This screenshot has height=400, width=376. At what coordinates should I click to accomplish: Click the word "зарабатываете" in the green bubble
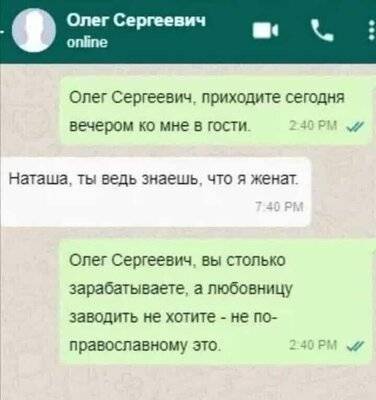tap(129, 289)
